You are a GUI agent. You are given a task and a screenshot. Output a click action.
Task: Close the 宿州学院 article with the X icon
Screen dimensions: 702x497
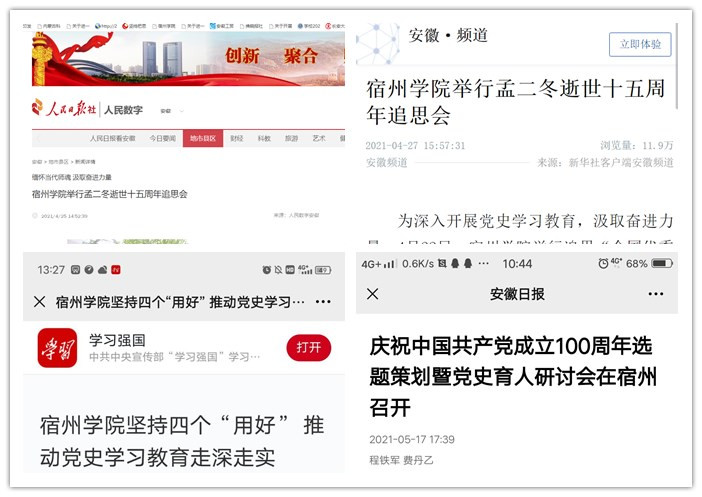[x=39, y=302]
